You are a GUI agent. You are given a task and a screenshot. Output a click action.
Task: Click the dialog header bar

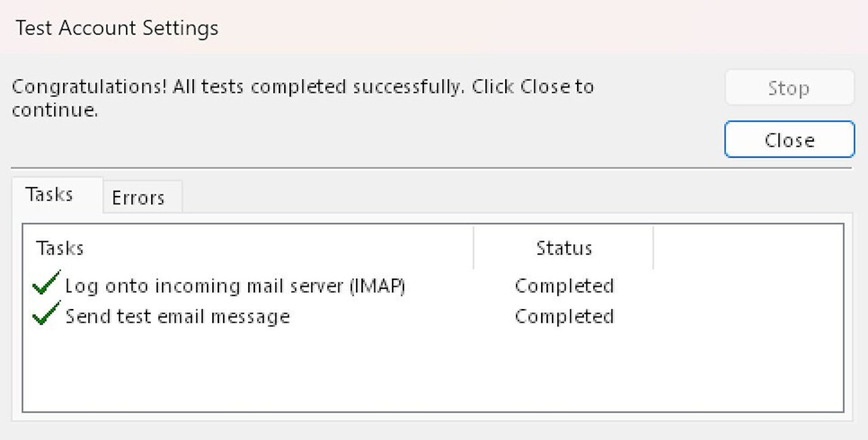point(434,28)
